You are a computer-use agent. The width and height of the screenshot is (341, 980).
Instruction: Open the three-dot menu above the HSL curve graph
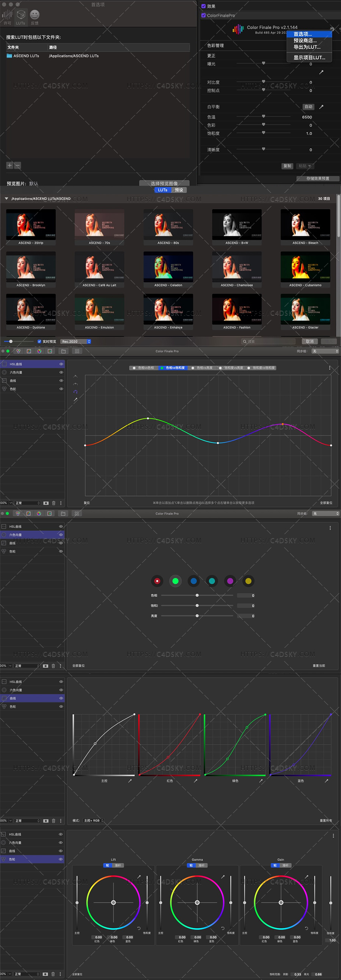pyautogui.click(x=330, y=368)
